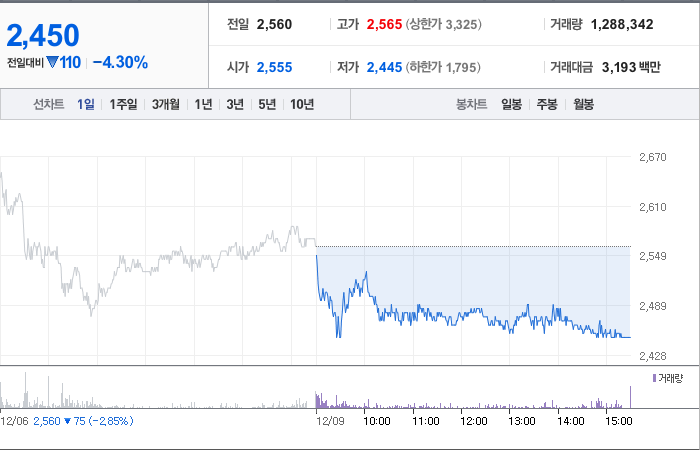Open the 5년 line chart

coord(267,104)
